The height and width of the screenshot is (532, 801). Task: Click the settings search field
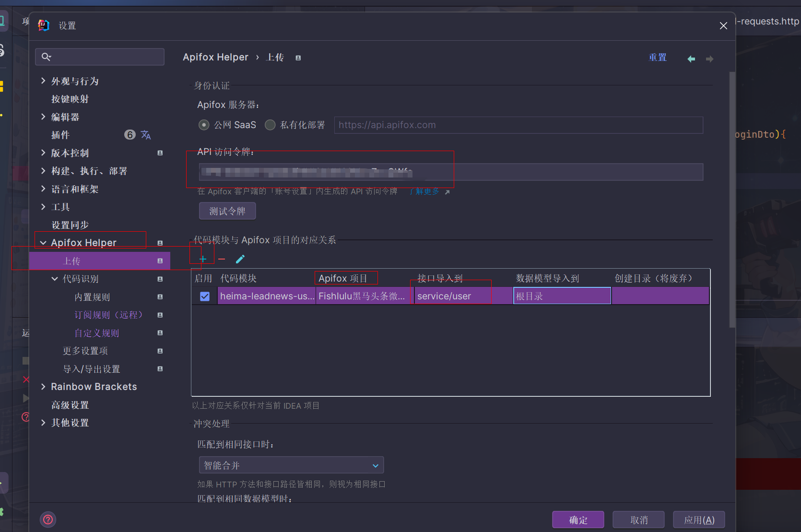point(100,57)
